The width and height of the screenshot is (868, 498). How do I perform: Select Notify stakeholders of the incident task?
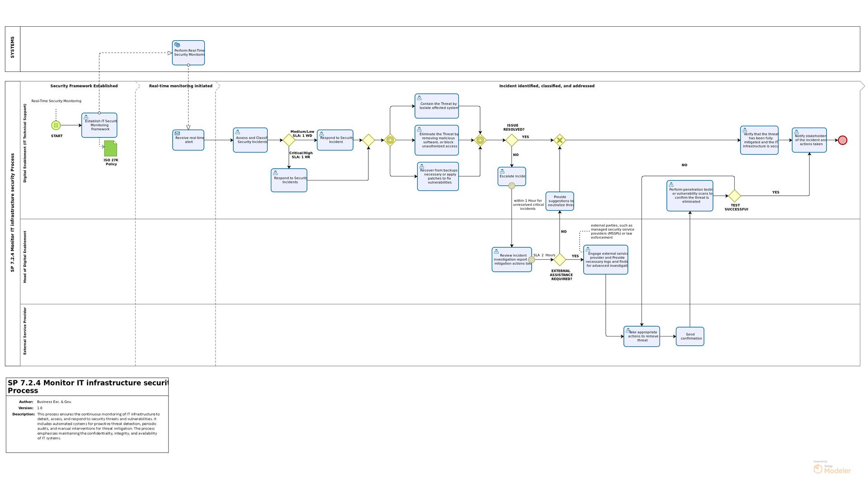[809, 140]
